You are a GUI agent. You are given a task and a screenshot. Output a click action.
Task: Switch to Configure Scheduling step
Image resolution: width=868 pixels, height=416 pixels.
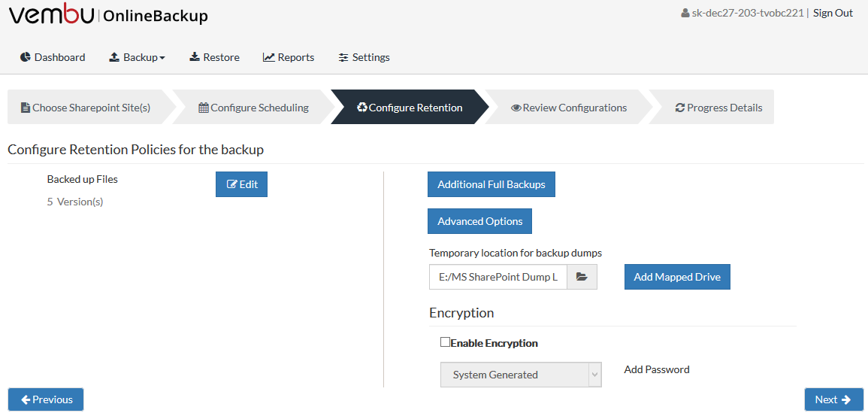pyautogui.click(x=253, y=108)
